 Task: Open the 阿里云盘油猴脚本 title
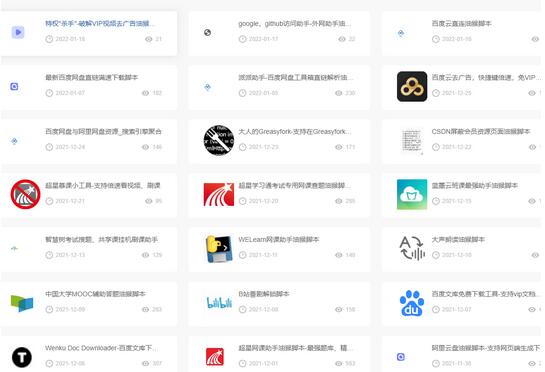coord(486,348)
